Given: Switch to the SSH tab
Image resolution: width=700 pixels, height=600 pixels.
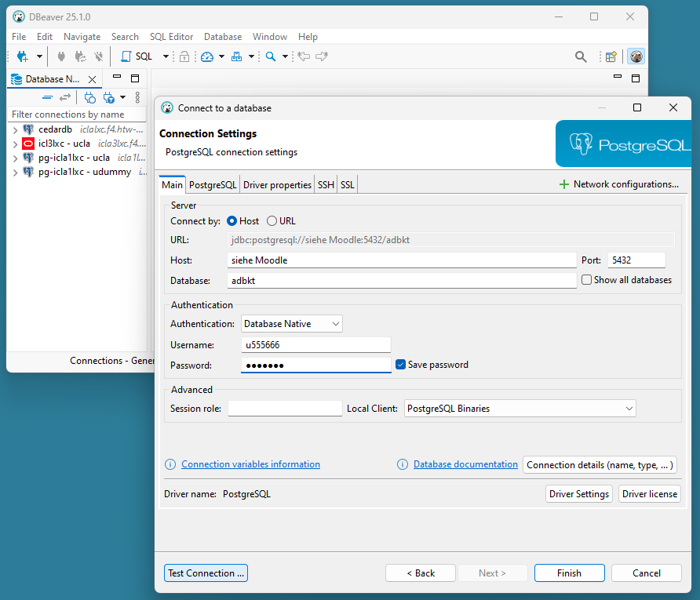Looking at the screenshot, I should tap(326, 184).
